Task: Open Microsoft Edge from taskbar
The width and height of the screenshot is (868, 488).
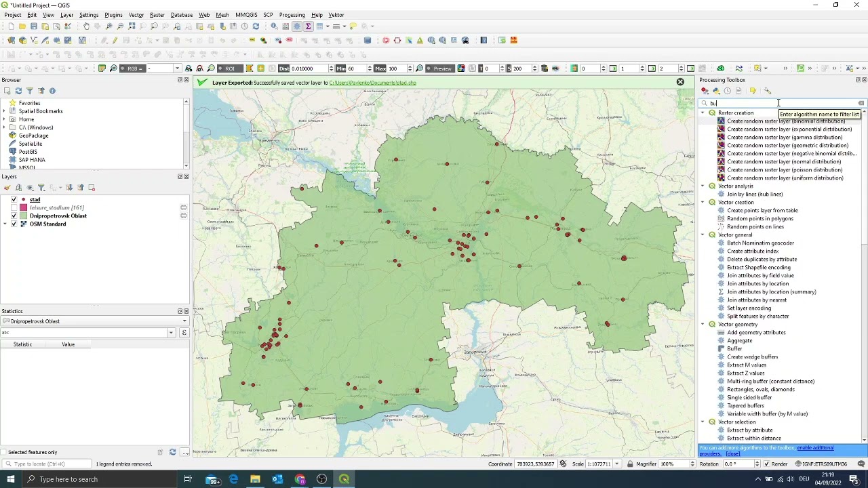Action: tap(233, 479)
